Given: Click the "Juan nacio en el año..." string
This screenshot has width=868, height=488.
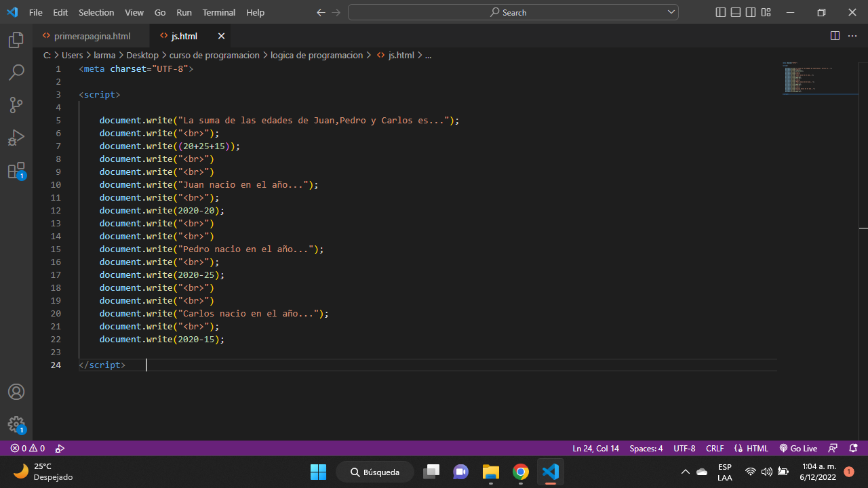Looking at the screenshot, I should tap(243, 184).
